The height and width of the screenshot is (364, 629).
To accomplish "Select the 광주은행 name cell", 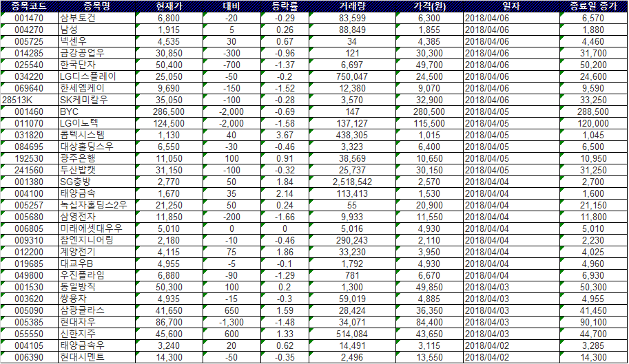I will coord(96,158).
